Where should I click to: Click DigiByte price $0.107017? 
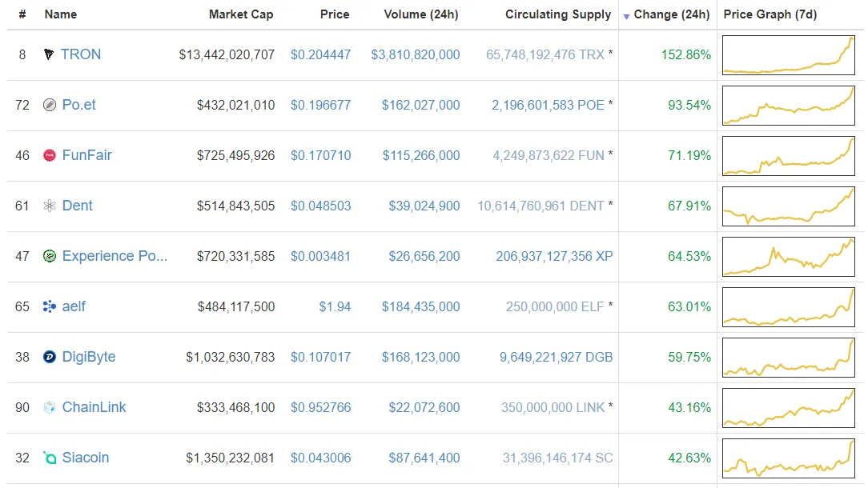pyautogui.click(x=320, y=357)
